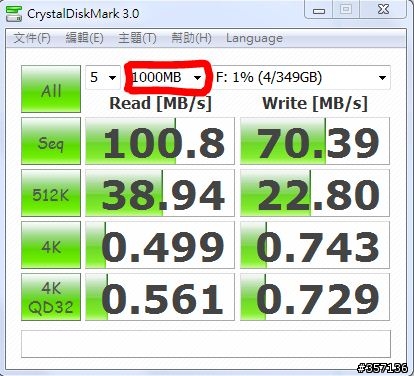Open the 文件(F) menu
Screen dimensions: 414x376
[32, 38]
